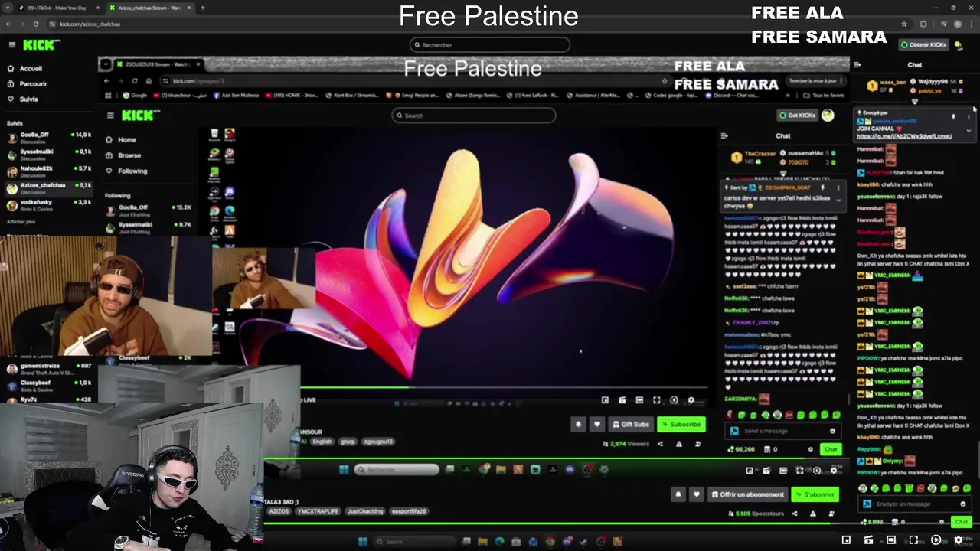This screenshot has width=980, height=551.
Task: Click the inner green Subscribe button
Action: pyautogui.click(x=681, y=424)
